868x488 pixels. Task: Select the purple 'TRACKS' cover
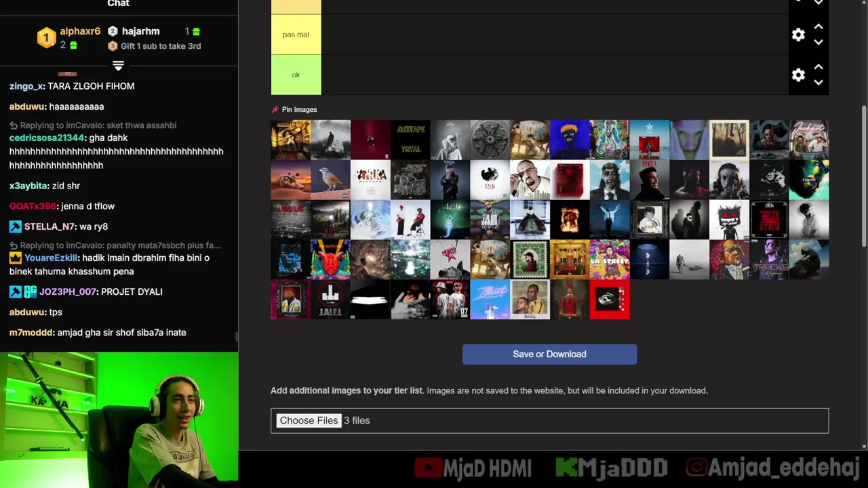click(x=769, y=260)
